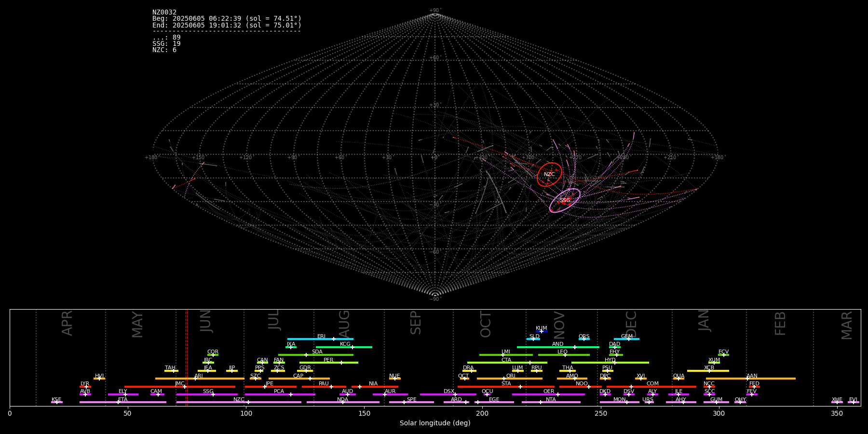Select the purple OER shower bar

(548, 394)
